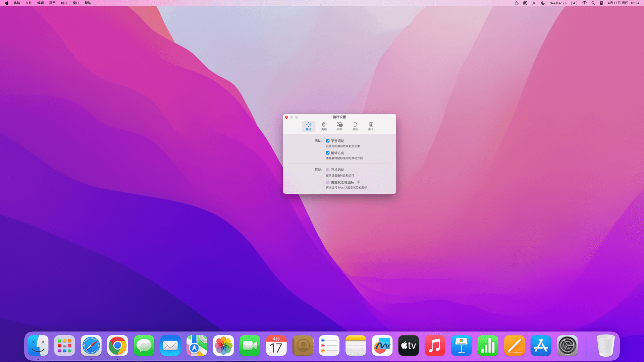Open the 例外 (Exceptions) tab

pyautogui.click(x=339, y=126)
